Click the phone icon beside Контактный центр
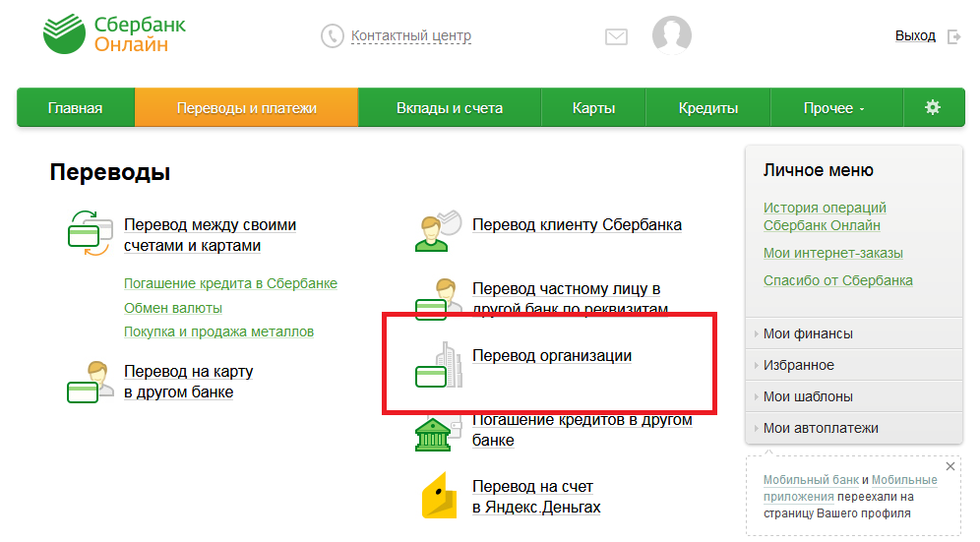The width and height of the screenshot is (980, 542). 332,36
